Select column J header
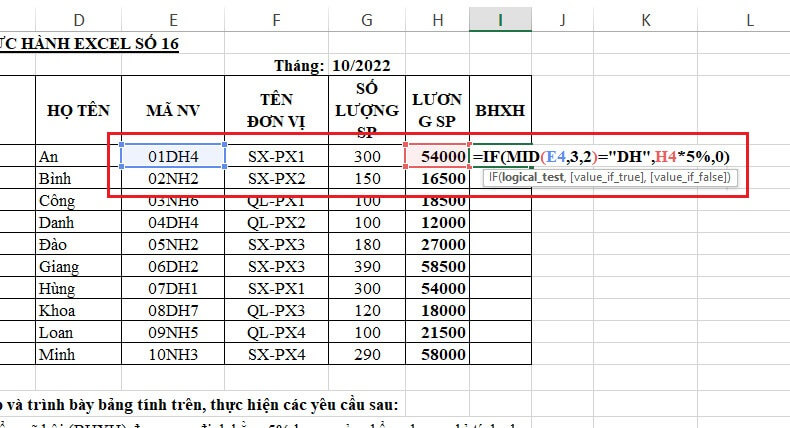 coord(562,20)
